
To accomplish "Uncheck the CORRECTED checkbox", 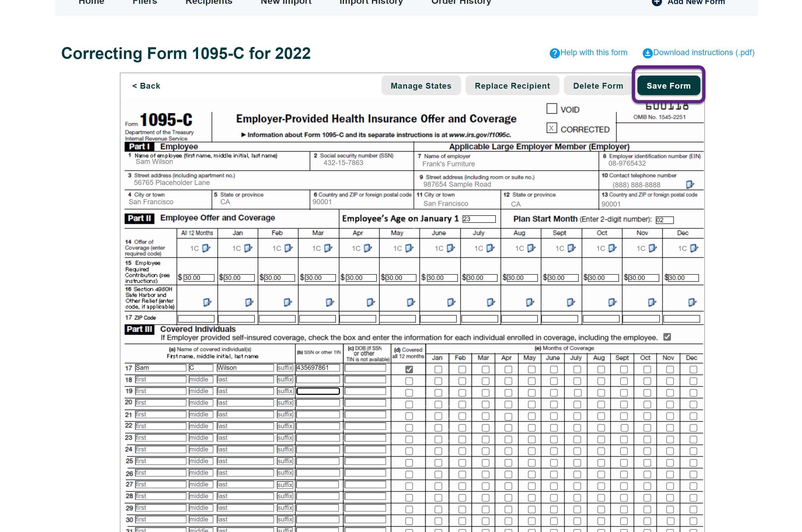I will click(x=552, y=128).
